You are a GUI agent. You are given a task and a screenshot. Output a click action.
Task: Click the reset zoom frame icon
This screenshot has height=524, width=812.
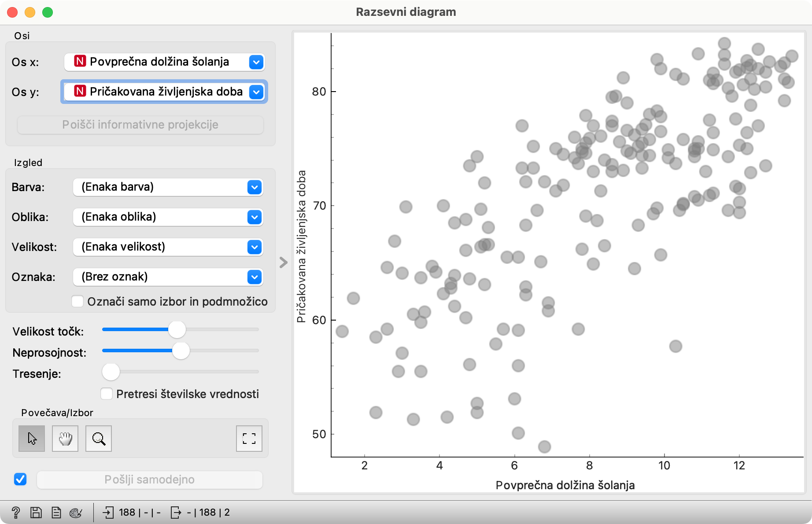point(249,439)
